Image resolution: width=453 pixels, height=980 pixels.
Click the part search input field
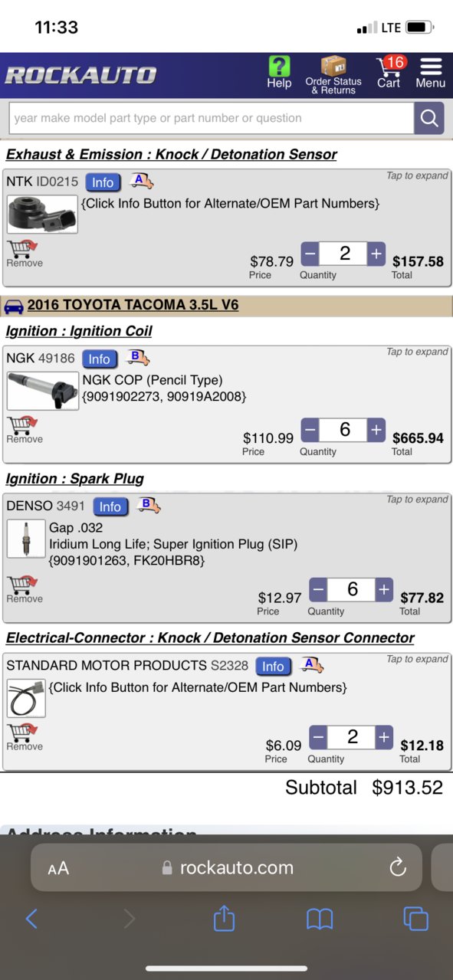212,118
